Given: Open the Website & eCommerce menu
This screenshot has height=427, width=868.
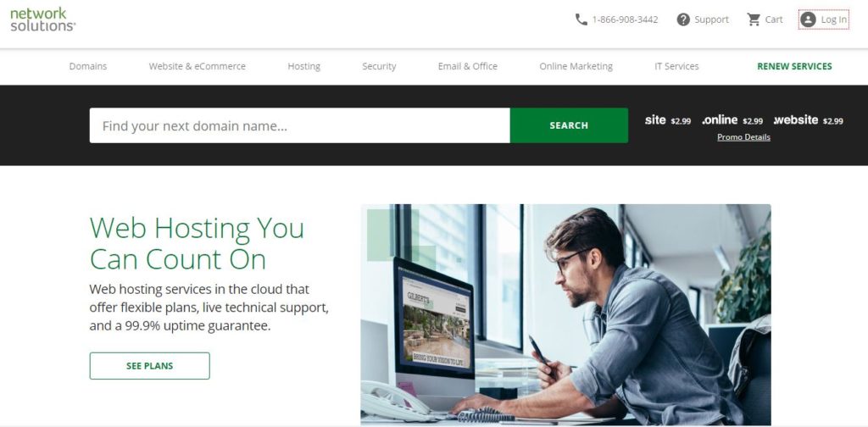Looking at the screenshot, I should pyautogui.click(x=197, y=66).
